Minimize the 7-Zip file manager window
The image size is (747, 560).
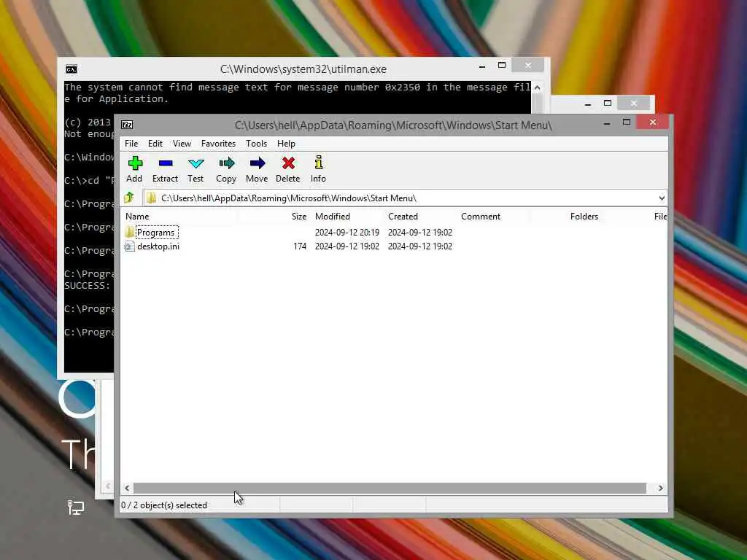pyautogui.click(x=607, y=123)
